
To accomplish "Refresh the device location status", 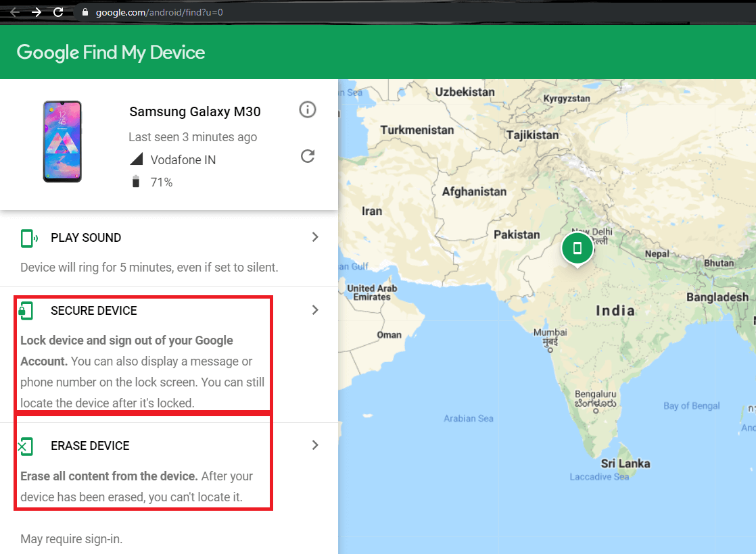I will (308, 156).
